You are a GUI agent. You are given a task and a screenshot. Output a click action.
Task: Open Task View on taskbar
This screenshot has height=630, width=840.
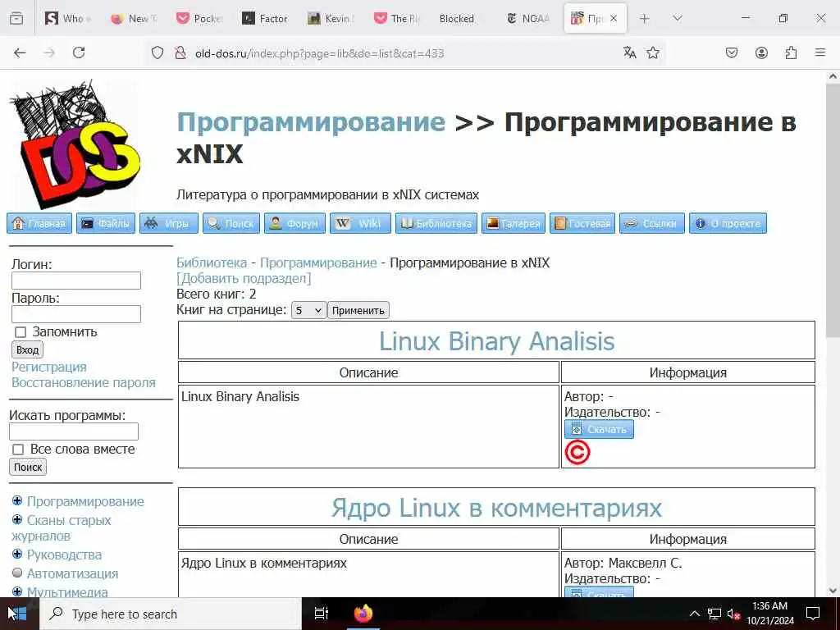(x=321, y=614)
